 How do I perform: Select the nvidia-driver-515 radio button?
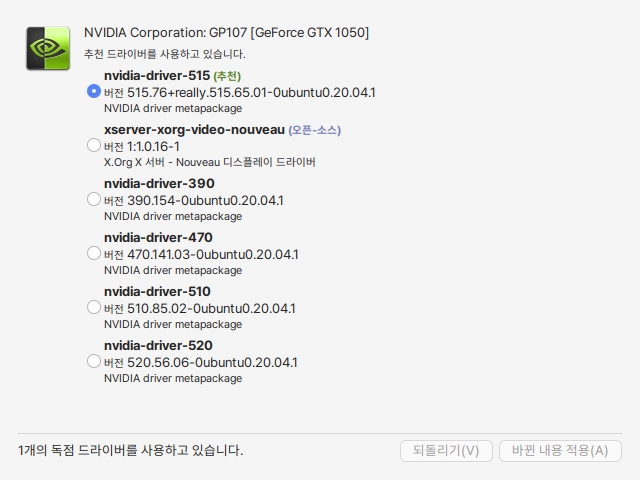point(94,91)
